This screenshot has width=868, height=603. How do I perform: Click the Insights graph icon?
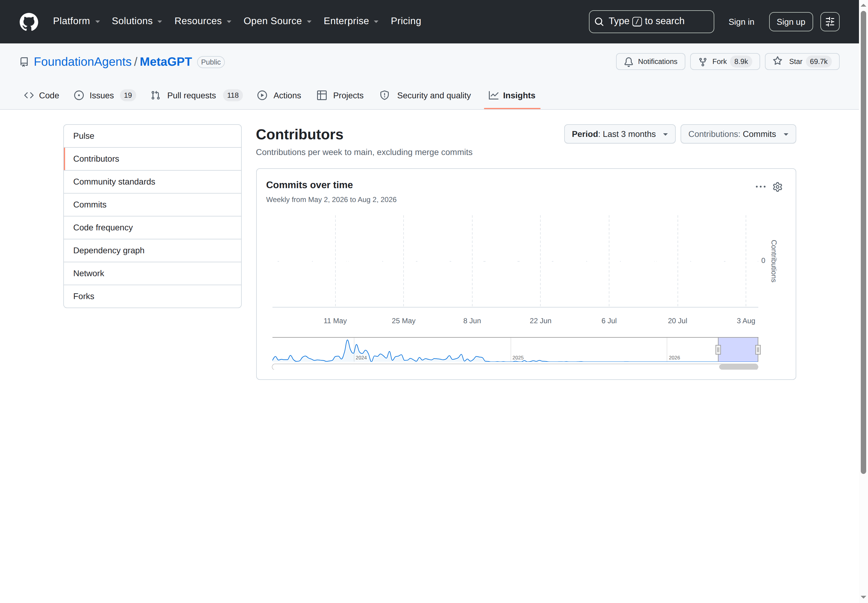(x=493, y=95)
